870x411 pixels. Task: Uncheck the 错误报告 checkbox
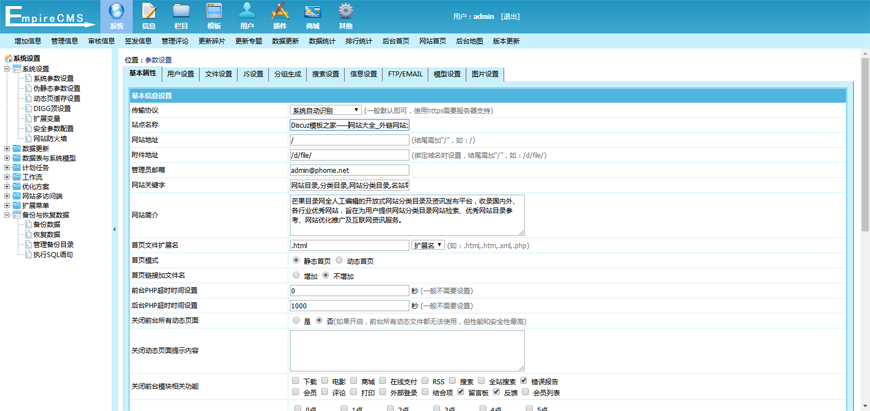(524, 381)
